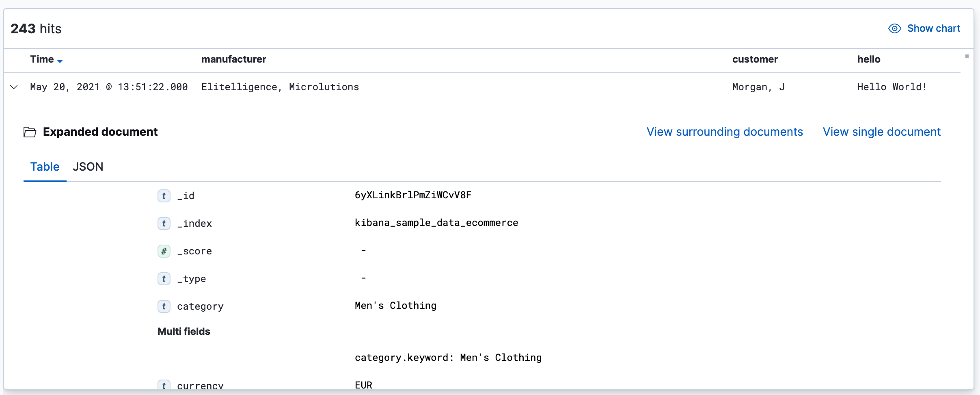Viewport: 980px width, 395px height.
Task: Click the scrollbar at top right
Action: (967, 56)
